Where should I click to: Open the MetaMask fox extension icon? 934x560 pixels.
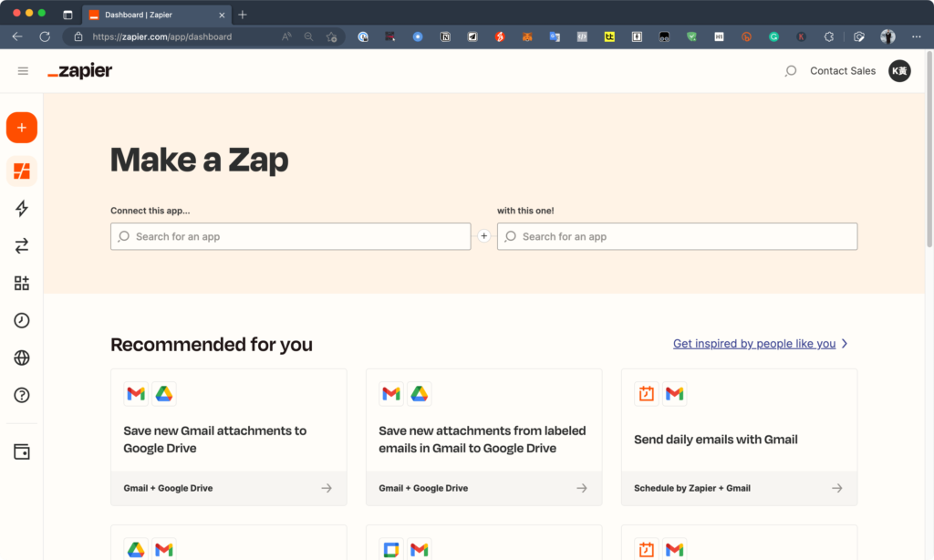[x=526, y=36]
